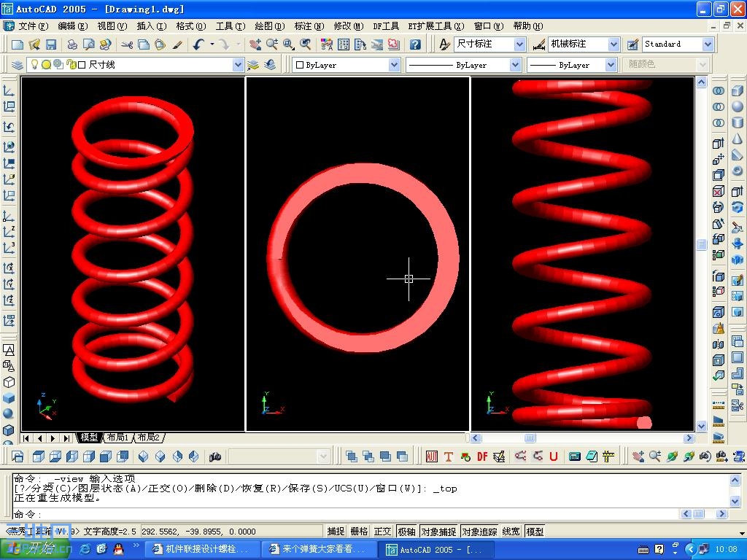Image resolution: width=747 pixels, height=560 pixels.
Task: Click the Plot/Print icon
Action: click(x=72, y=44)
